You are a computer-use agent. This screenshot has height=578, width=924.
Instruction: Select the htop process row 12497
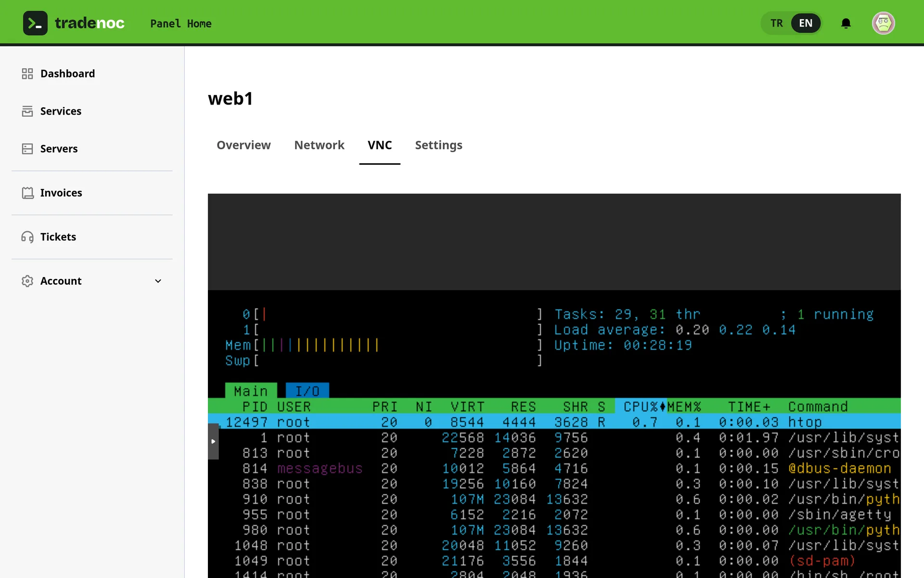point(554,422)
